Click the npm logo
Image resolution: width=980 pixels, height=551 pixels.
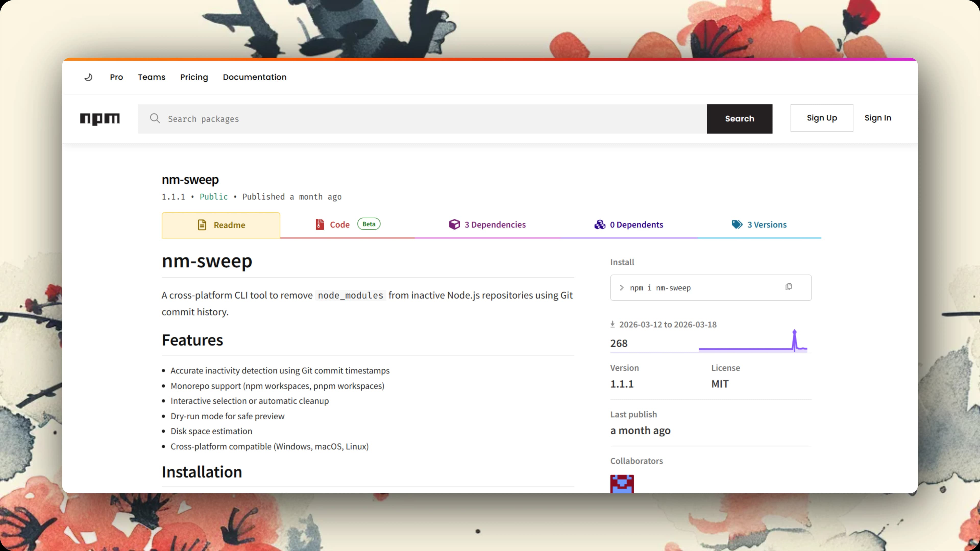click(100, 119)
